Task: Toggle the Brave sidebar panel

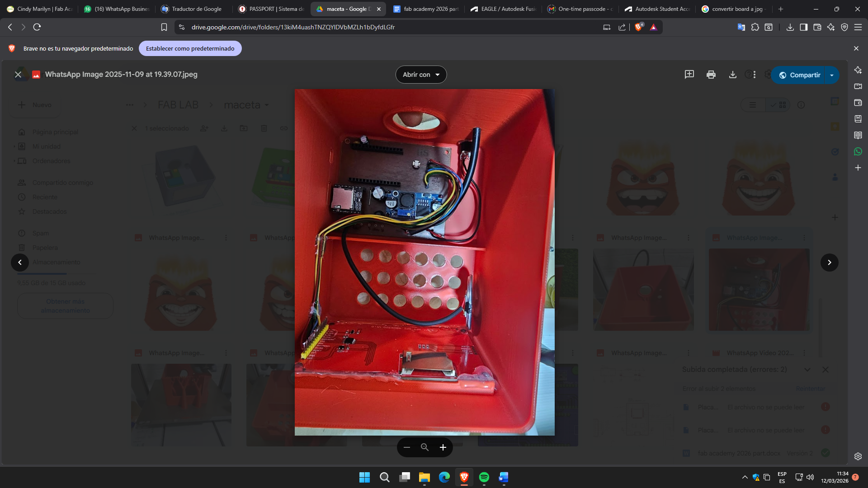Action: coord(803,27)
